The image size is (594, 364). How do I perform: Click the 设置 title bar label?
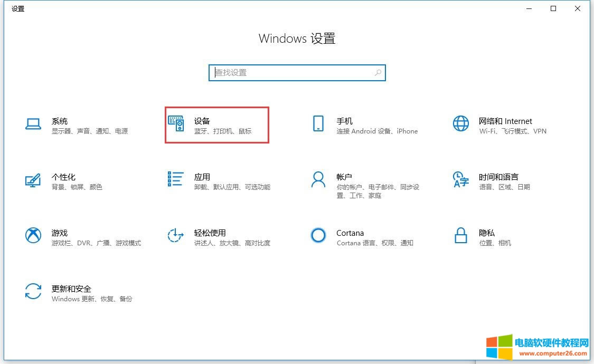point(17,8)
